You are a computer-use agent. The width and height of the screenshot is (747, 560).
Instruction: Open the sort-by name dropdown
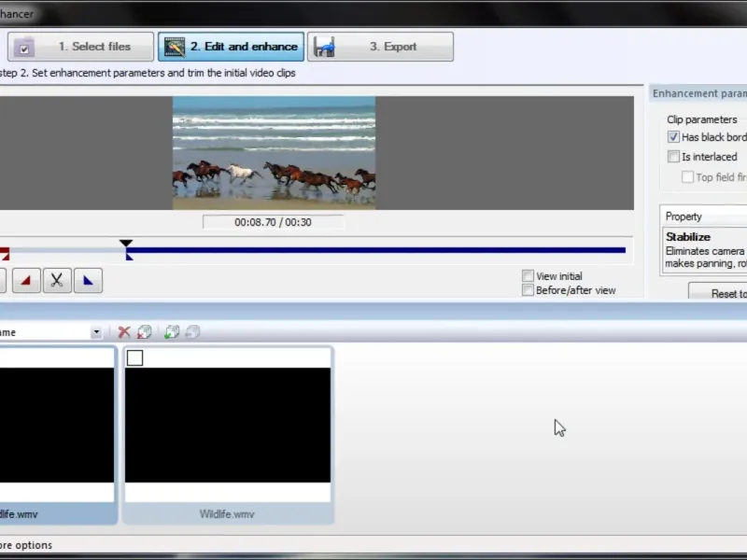pyautogui.click(x=96, y=332)
